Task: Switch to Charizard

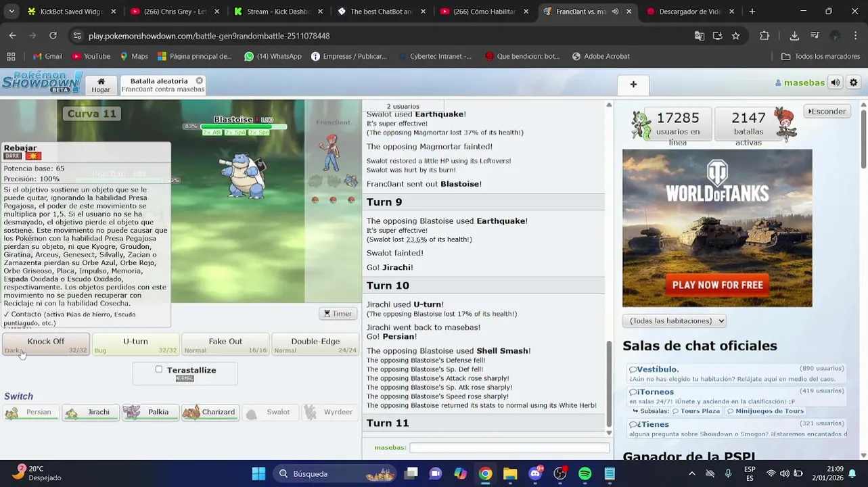Action: point(210,412)
